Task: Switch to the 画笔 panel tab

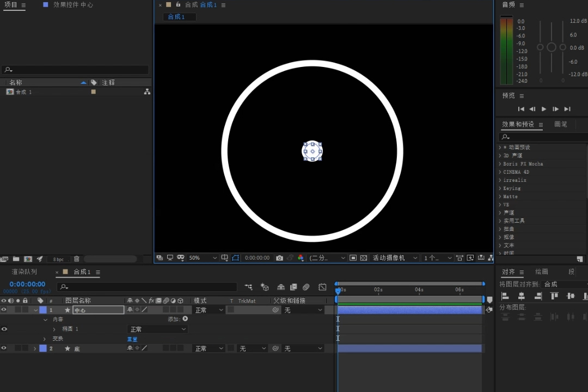Action: (x=561, y=124)
